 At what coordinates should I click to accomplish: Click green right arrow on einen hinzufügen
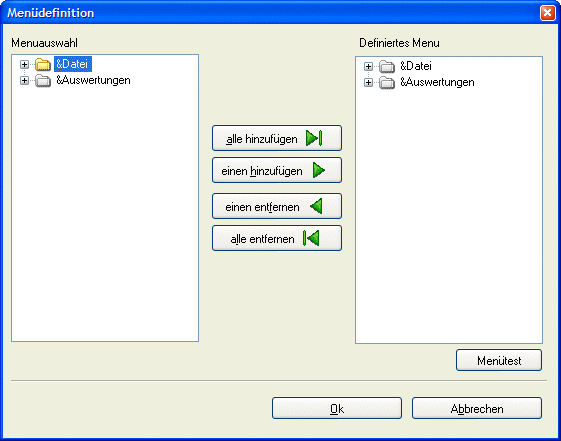click(x=319, y=170)
